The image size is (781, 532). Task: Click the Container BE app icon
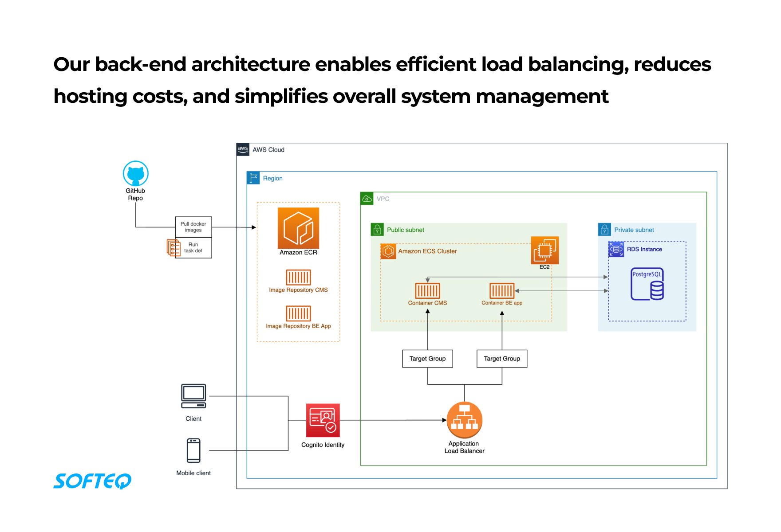[502, 291]
